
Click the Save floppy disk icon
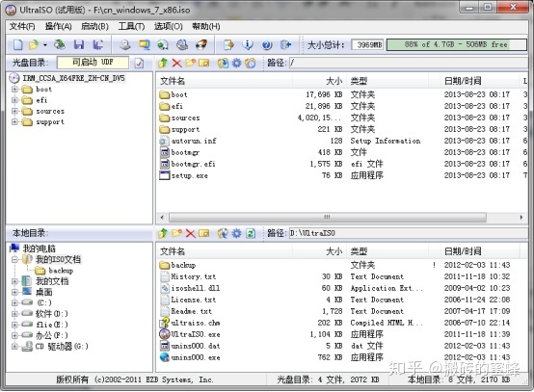pos(79,44)
